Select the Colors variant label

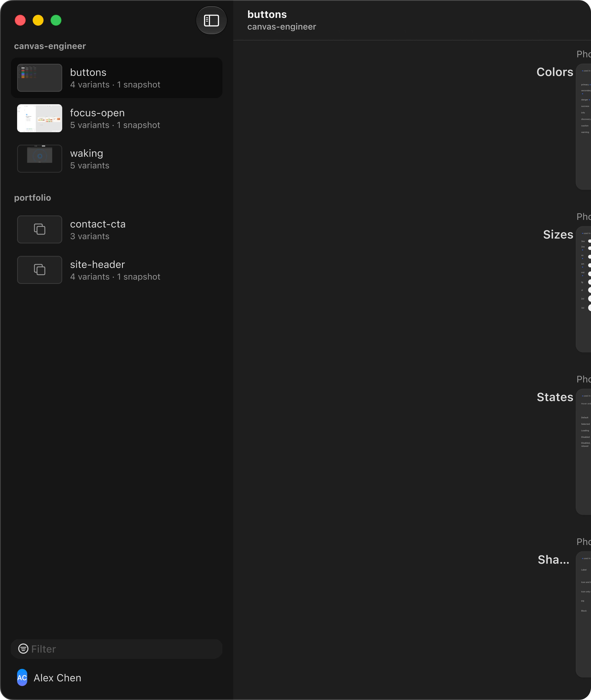[555, 72]
